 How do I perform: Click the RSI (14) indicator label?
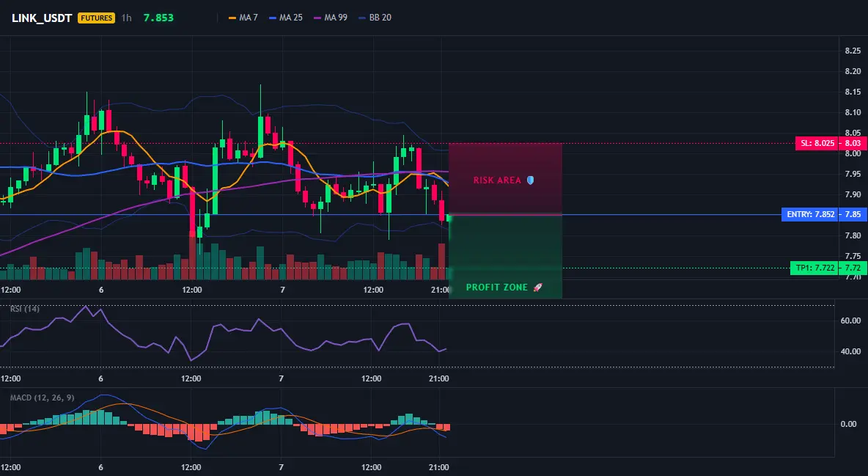coord(25,309)
